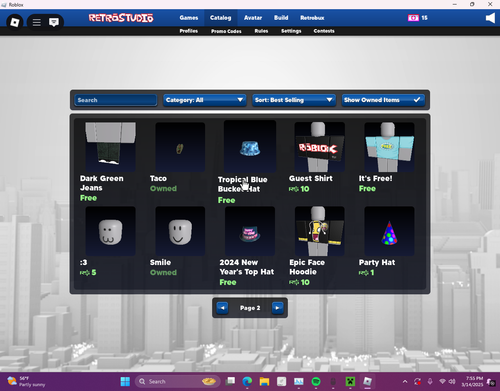Expand the Category: All dropdown
Image resolution: width=500 pixels, height=391 pixels.
point(205,100)
